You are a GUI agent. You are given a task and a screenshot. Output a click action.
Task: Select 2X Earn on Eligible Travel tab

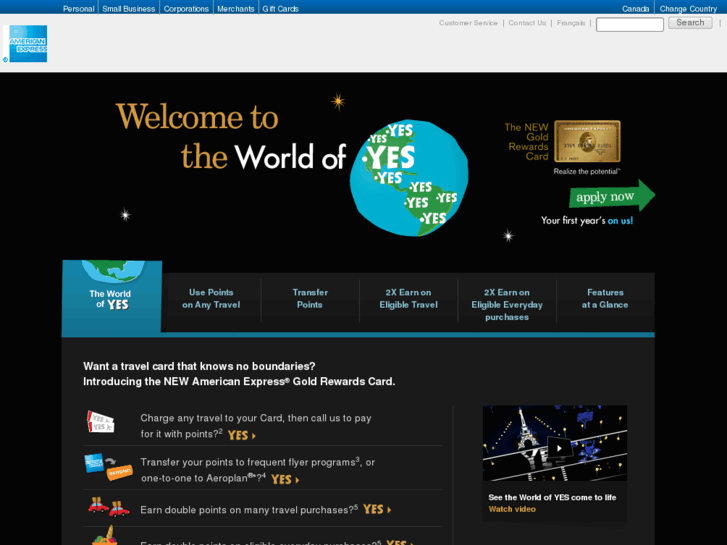coord(408,299)
